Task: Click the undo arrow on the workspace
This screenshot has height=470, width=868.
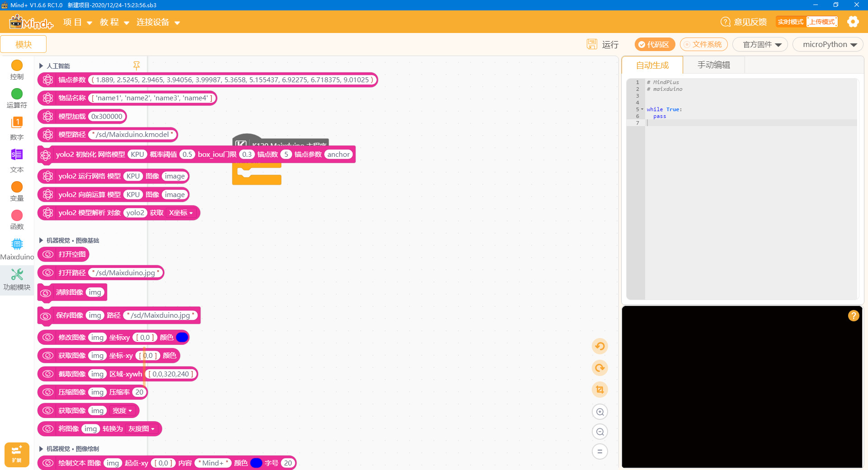Action: tap(600, 347)
